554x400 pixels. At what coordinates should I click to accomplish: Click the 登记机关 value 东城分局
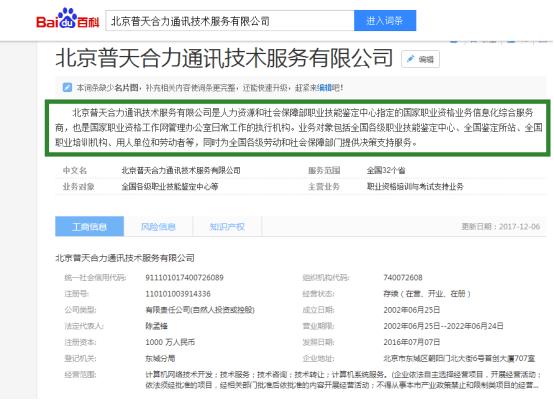pos(160,359)
